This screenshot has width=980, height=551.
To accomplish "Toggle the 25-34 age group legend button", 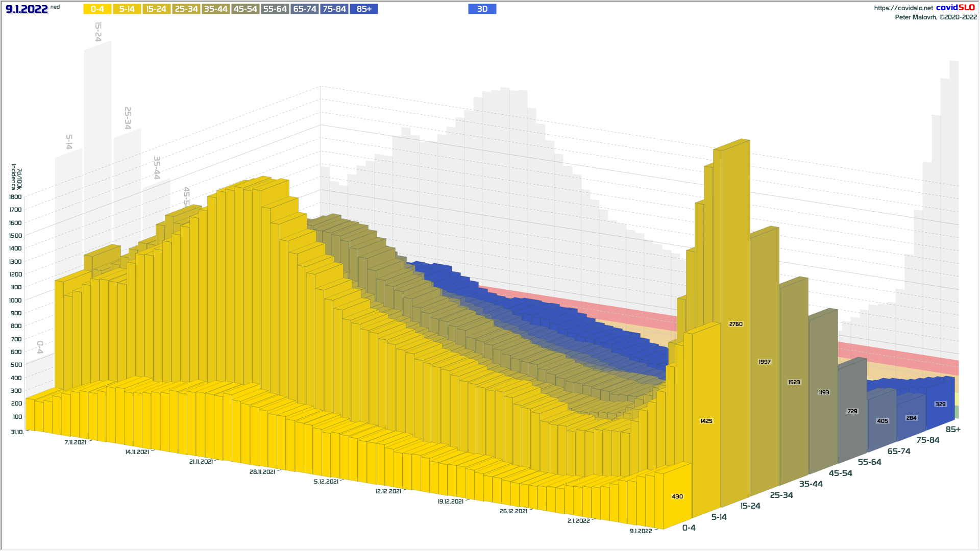I will click(186, 9).
